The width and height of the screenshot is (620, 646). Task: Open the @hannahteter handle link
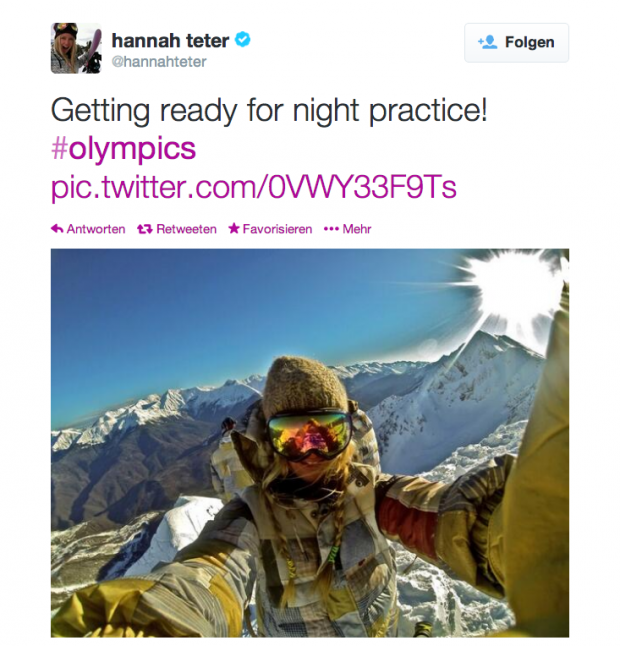pyautogui.click(x=159, y=62)
